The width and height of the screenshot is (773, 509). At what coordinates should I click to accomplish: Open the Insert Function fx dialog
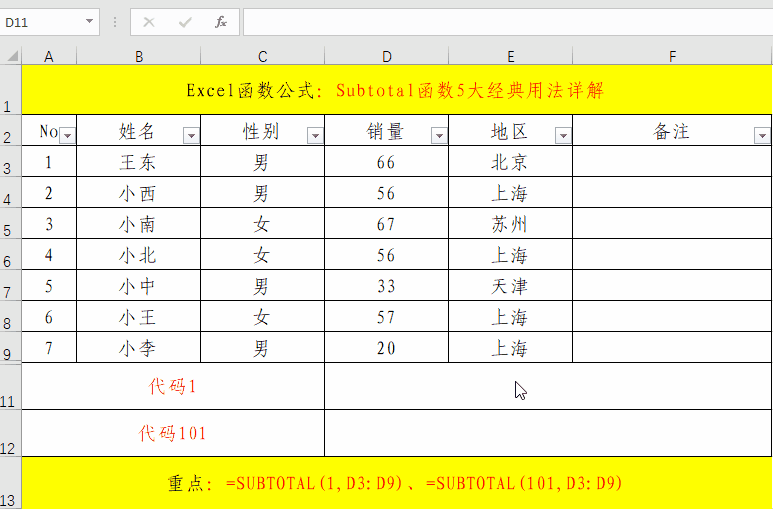click(221, 22)
